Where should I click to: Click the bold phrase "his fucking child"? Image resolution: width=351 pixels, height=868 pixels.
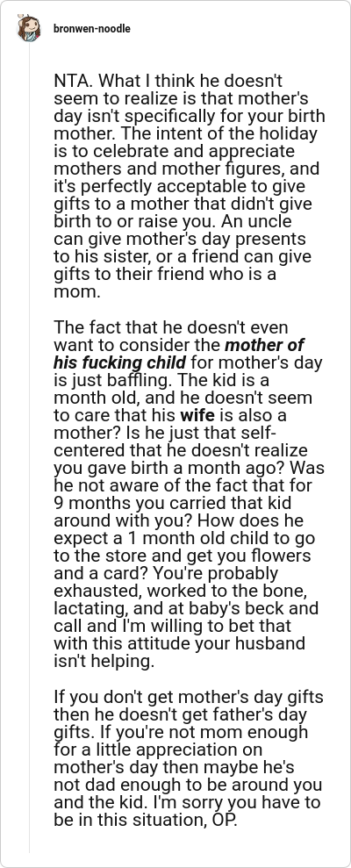[119, 363]
